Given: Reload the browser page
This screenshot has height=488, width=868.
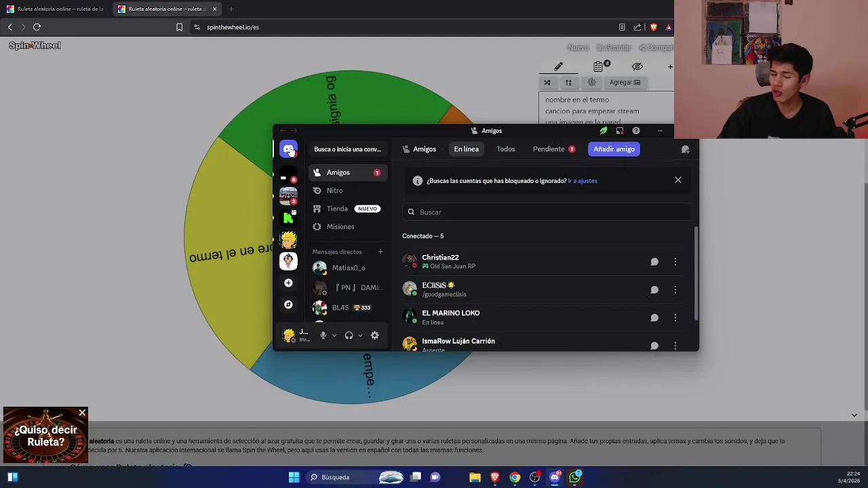Looking at the screenshot, I should pyautogui.click(x=37, y=27).
